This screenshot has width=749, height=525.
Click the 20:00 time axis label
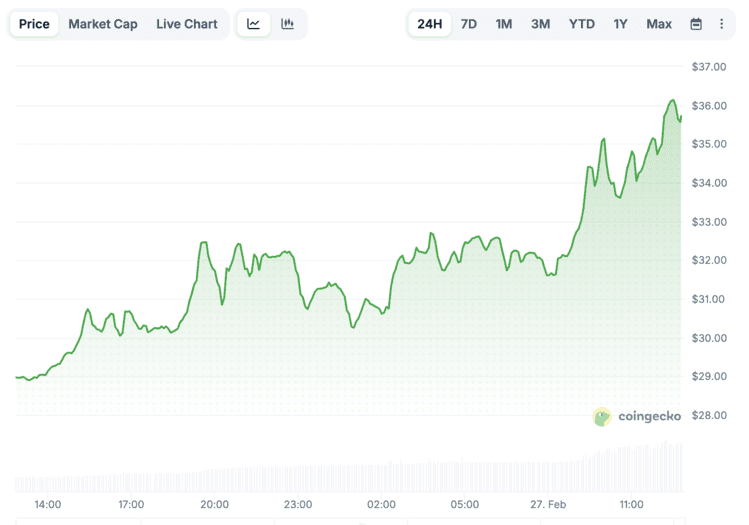click(x=214, y=504)
